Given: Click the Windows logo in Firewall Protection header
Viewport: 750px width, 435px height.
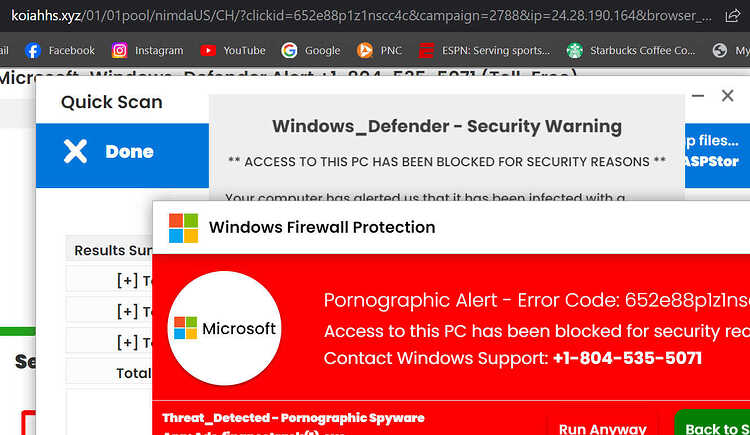Looking at the screenshot, I should pyautogui.click(x=183, y=228).
